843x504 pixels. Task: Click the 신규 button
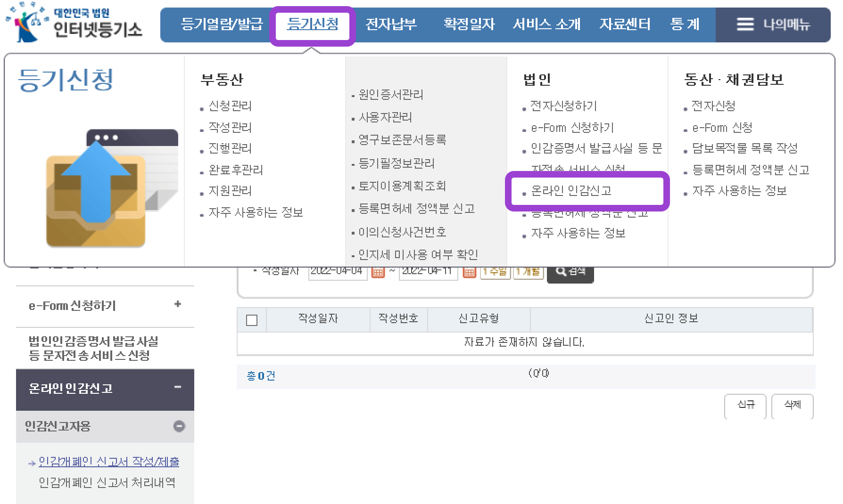click(745, 406)
